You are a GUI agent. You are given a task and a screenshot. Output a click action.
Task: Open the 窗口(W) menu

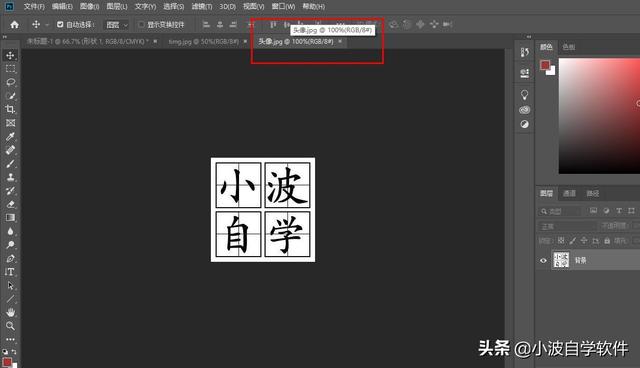tap(283, 7)
